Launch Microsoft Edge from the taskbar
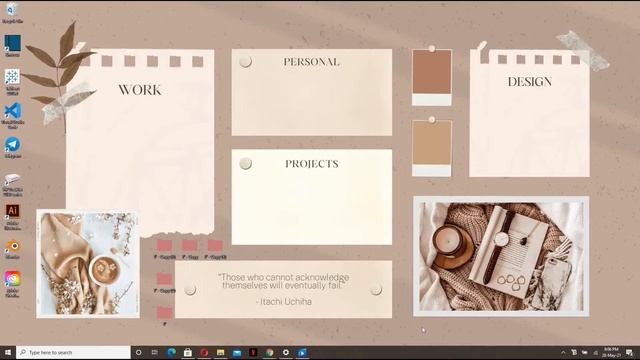 point(171,352)
